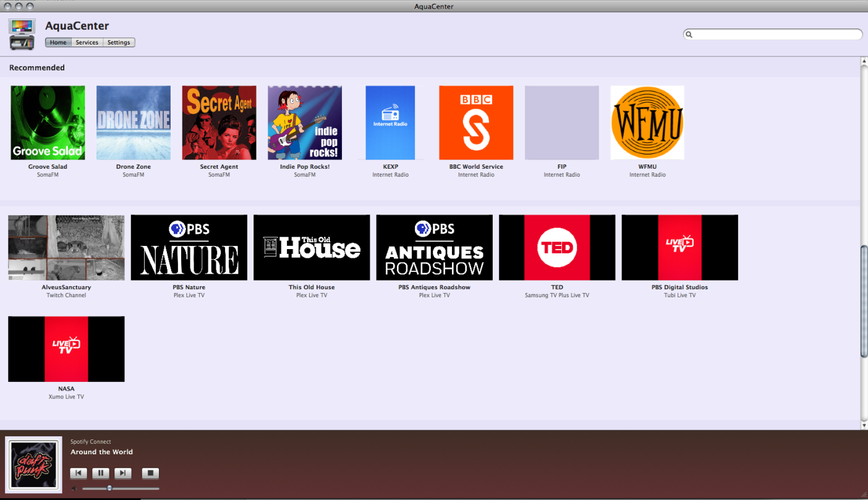Viewport: 868px width, 500px height.
Task: Play the Secret Agent station artwork
Action: coord(219,123)
